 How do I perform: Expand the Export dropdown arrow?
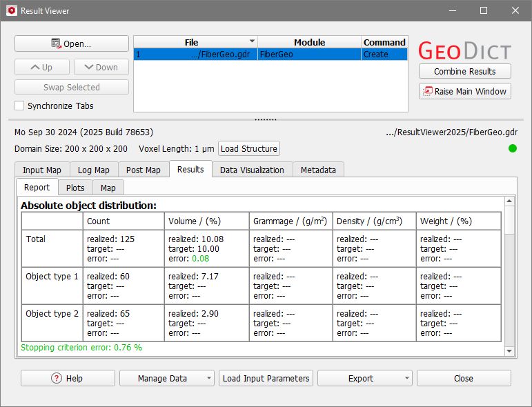coord(407,378)
